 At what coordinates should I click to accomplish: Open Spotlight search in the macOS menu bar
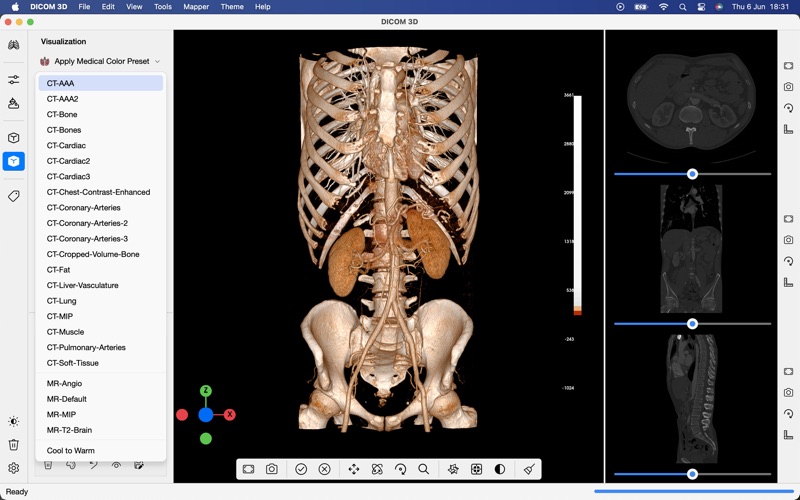pyautogui.click(x=683, y=7)
